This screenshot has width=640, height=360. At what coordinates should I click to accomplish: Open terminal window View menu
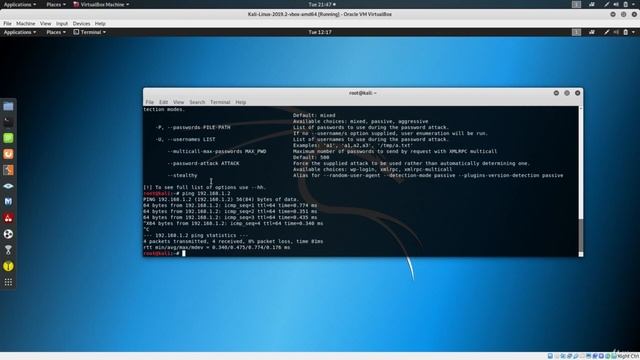pyautogui.click(x=178, y=102)
